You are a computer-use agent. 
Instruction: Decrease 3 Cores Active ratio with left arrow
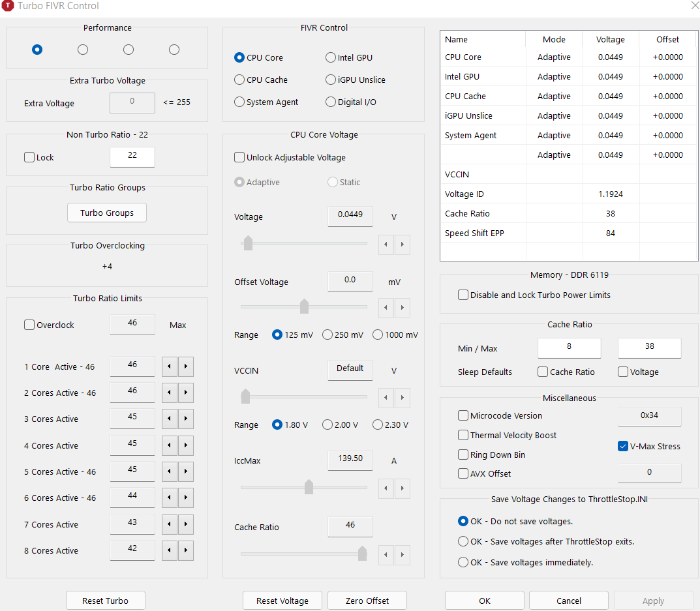(170, 419)
